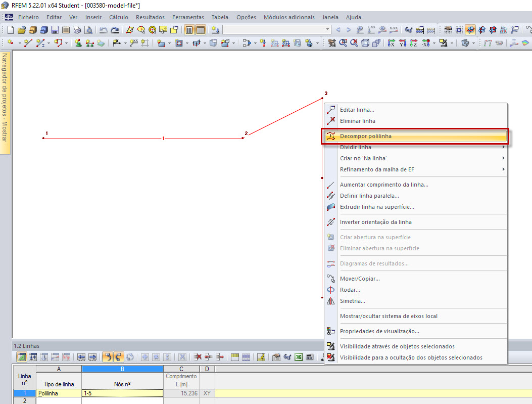Expand the Criar nó 'Na linha' submenu arrow

(504, 158)
